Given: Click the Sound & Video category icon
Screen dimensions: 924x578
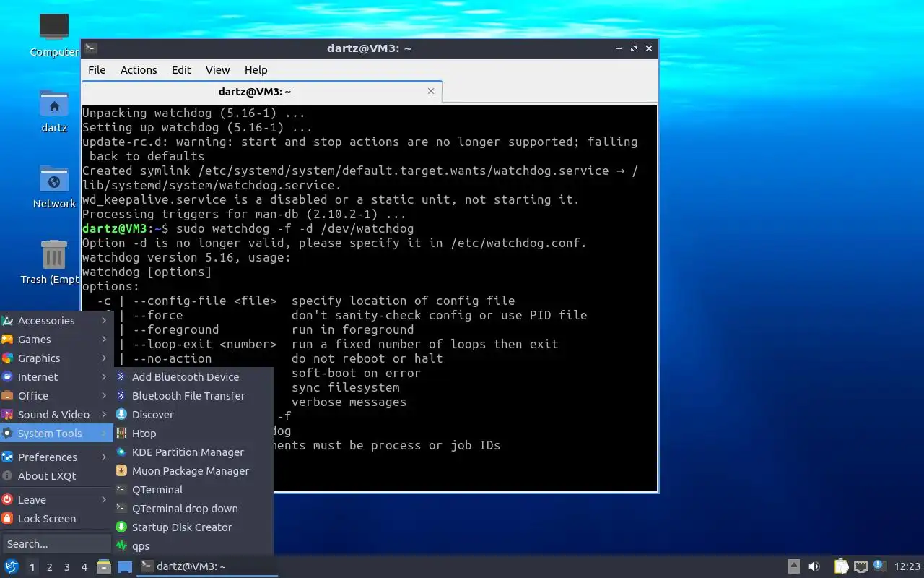Looking at the screenshot, I should tap(7, 415).
